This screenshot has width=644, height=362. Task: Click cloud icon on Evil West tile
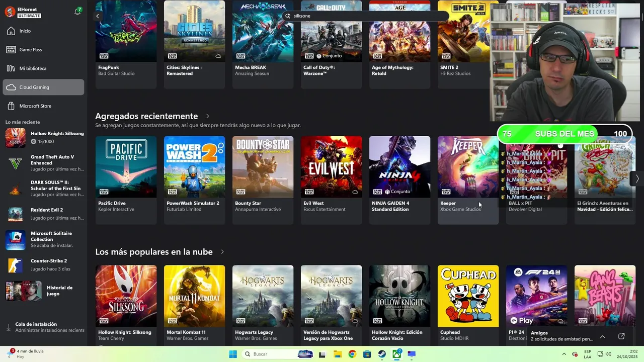click(x=355, y=192)
